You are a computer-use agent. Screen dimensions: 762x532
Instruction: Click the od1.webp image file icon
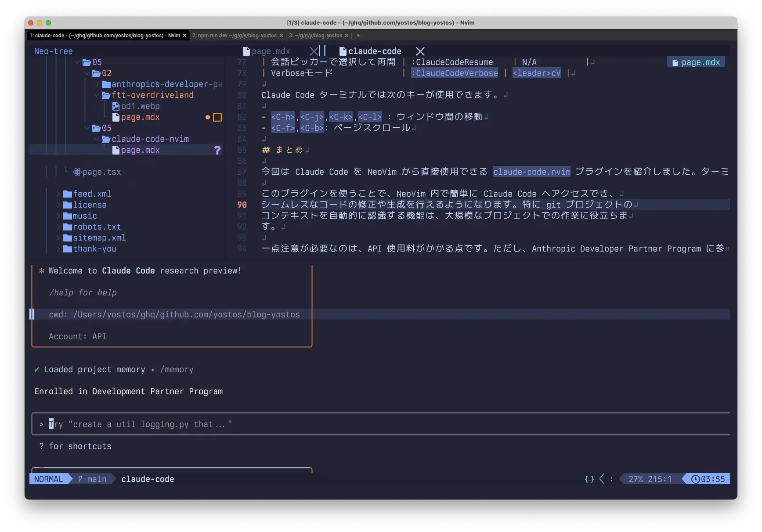[116, 106]
